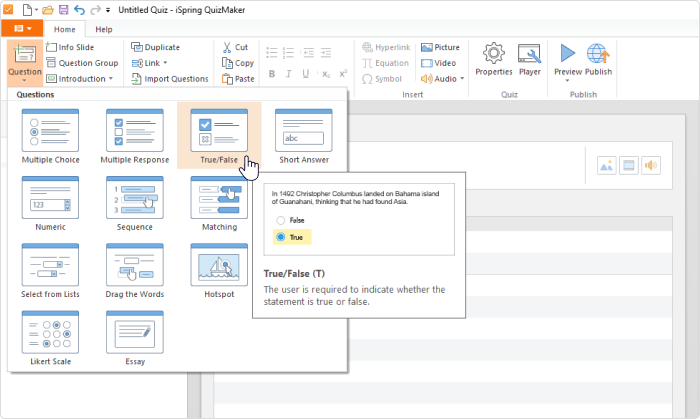Duplicate the selected slide
700x419 pixels.
[155, 47]
